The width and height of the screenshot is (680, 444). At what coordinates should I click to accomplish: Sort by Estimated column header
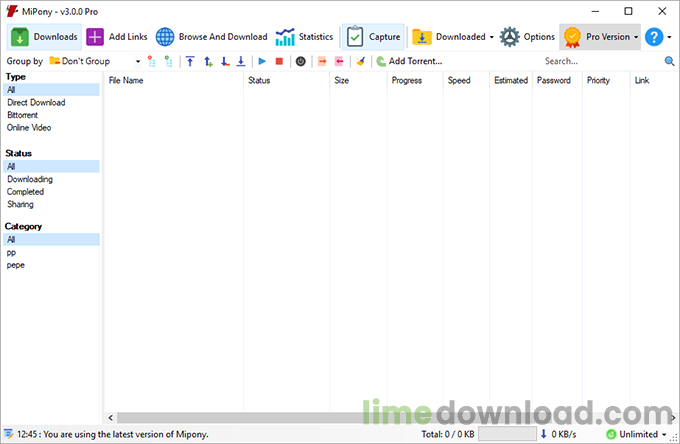coord(511,80)
